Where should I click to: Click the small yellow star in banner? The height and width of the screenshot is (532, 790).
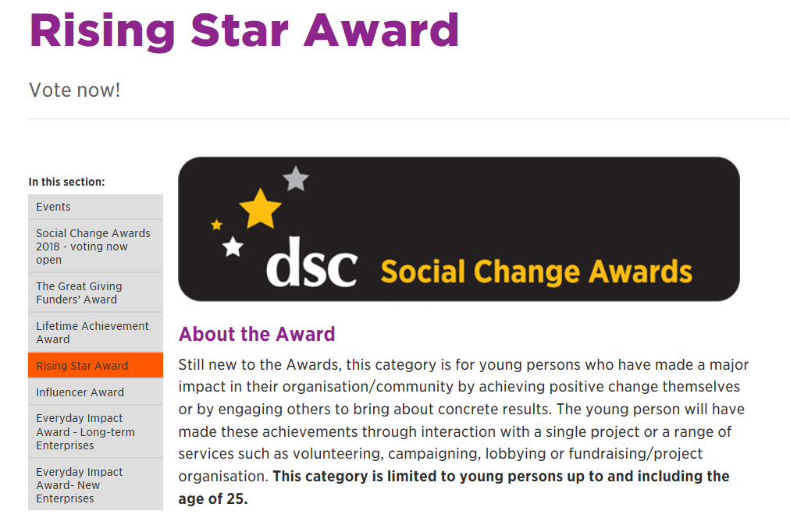pyautogui.click(x=217, y=225)
